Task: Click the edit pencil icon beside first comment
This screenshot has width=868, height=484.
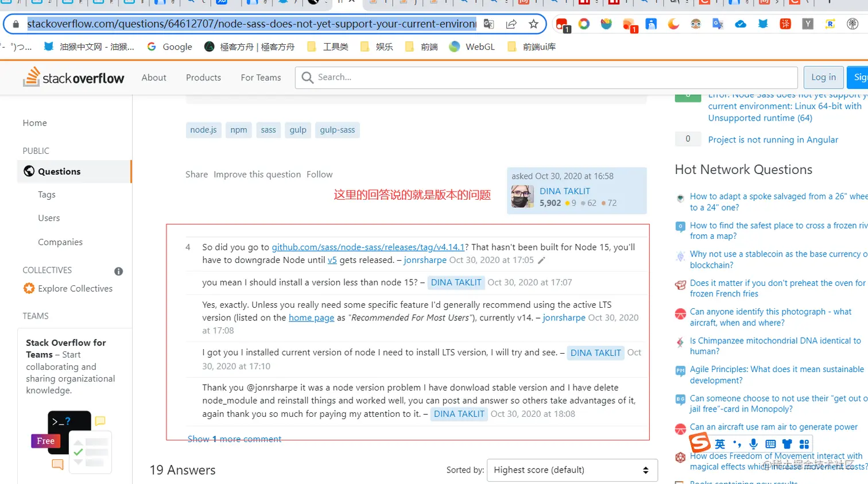Action: coord(541,261)
